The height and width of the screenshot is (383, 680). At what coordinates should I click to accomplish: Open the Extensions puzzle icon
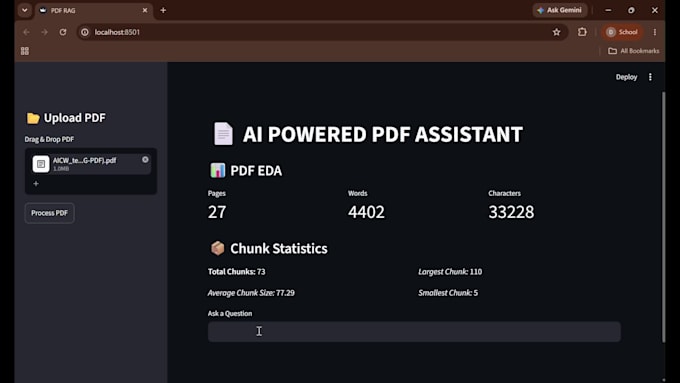pos(582,32)
